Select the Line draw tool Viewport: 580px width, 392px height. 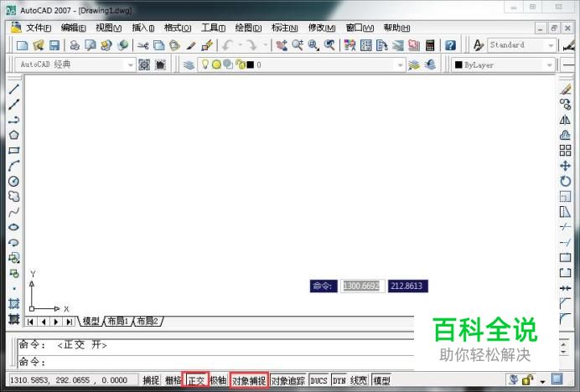point(14,89)
